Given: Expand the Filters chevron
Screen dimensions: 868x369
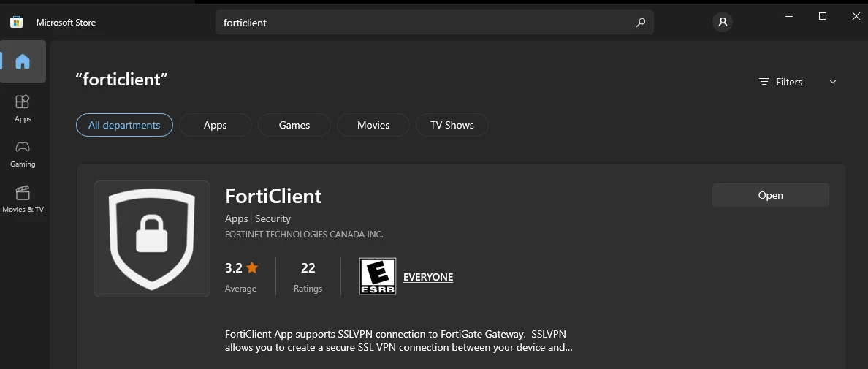Looking at the screenshot, I should click(x=833, y=82).
